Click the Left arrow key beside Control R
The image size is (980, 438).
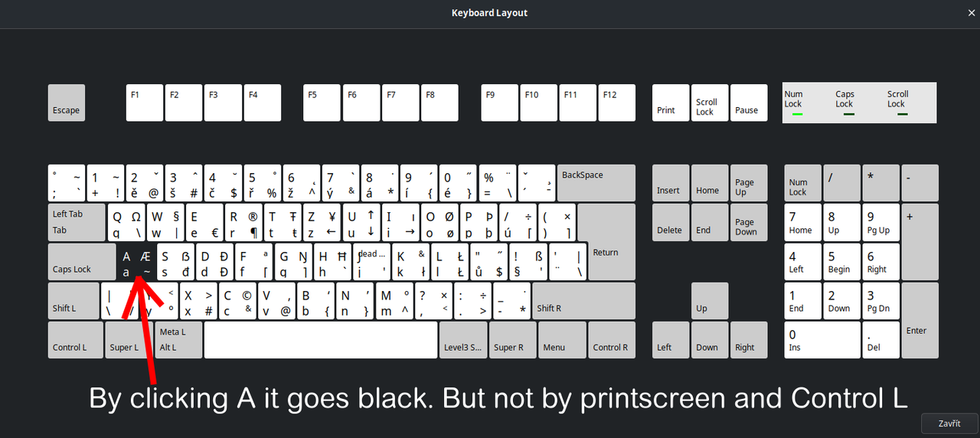point(671,340)
